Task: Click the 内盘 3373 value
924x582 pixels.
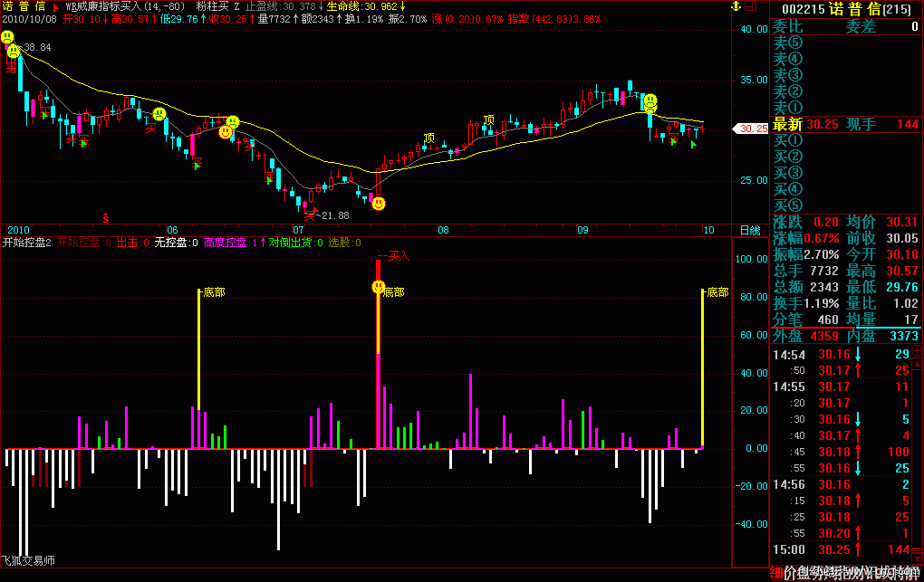Action: tap(904, 336)
